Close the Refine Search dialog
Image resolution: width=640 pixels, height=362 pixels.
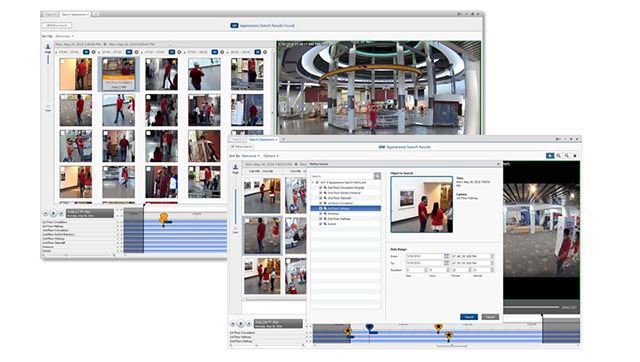[x=498, y=164]
